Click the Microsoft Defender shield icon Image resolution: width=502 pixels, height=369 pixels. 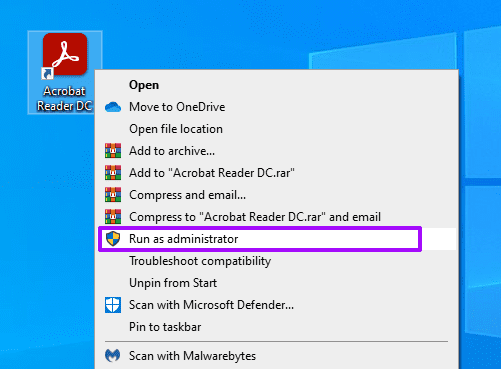click(113, 305)
